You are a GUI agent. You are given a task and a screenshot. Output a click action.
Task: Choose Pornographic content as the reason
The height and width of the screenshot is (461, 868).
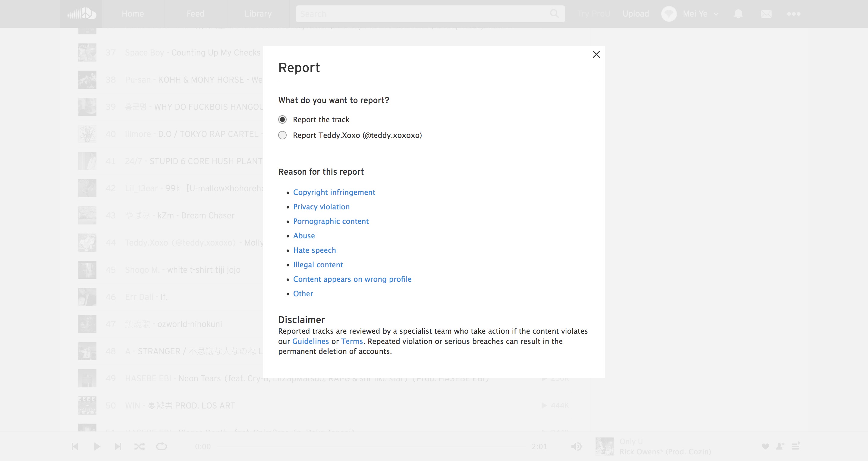331,221
